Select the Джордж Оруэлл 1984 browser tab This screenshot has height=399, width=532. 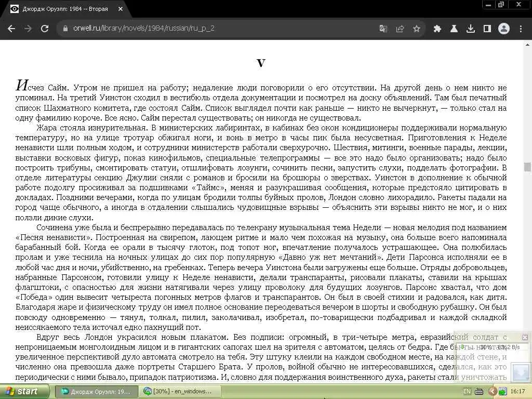[x=66, y=9]
